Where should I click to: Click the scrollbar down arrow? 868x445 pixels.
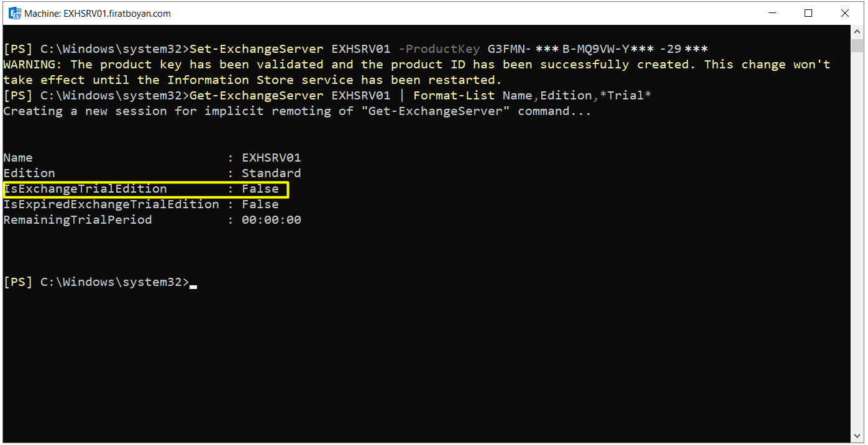coord(857,436)
